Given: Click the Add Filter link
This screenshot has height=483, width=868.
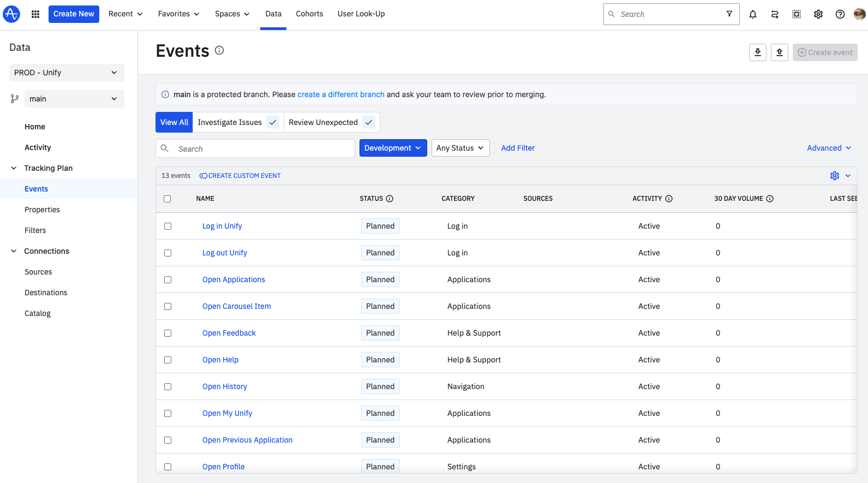Looking at the screenshot, I should tap(518, 148).
